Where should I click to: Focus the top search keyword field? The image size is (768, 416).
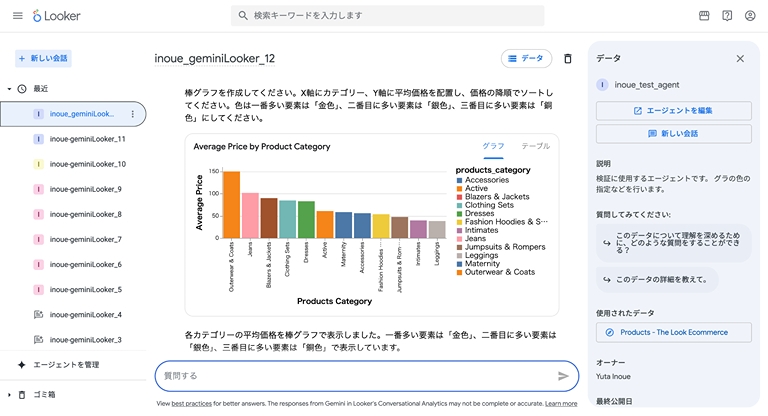point(387,16)
